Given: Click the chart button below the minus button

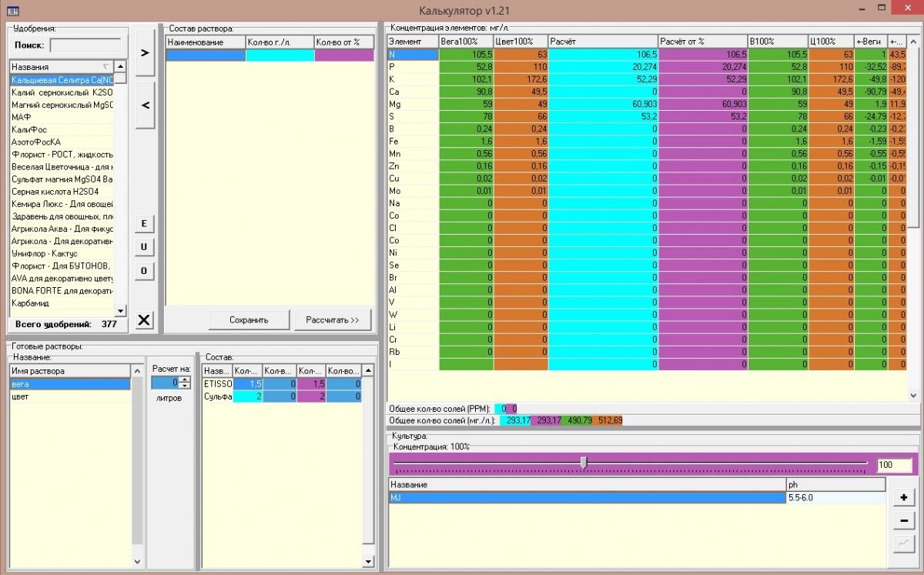Looking at the screenshot, I should click(x=902, y=545).
